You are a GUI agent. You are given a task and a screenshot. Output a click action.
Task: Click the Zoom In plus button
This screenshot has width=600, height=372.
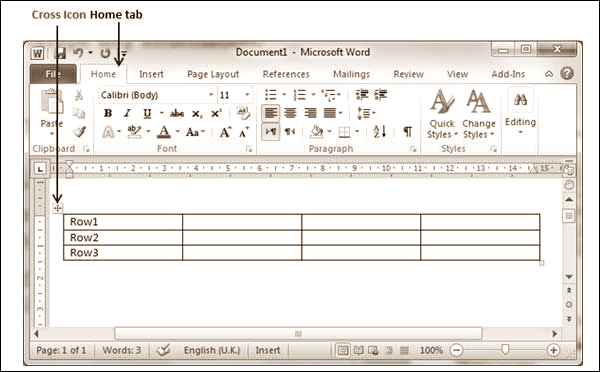pyautogui.click(x=553, y=350)
